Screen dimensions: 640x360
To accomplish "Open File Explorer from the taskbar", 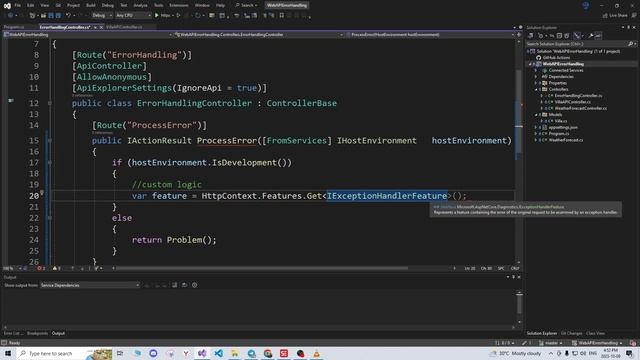I will pos(235,353).
